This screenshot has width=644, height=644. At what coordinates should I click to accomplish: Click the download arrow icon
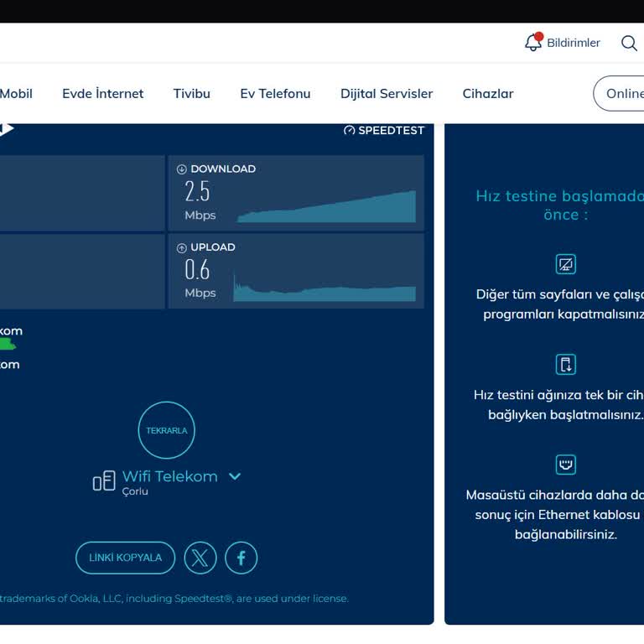tap(181, 169)
